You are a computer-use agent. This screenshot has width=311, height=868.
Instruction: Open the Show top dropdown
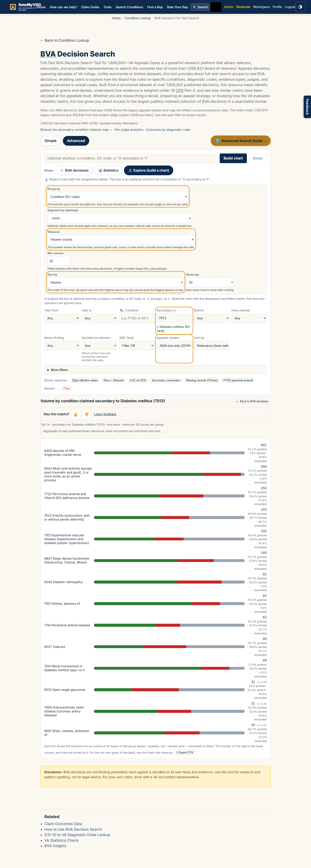[210, 282]
